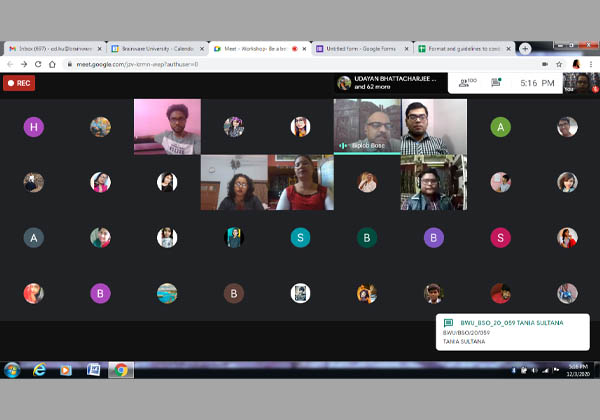Click the red REC recording indicator
The width and height of the screenshot is (600, 420).
[20, 83]
